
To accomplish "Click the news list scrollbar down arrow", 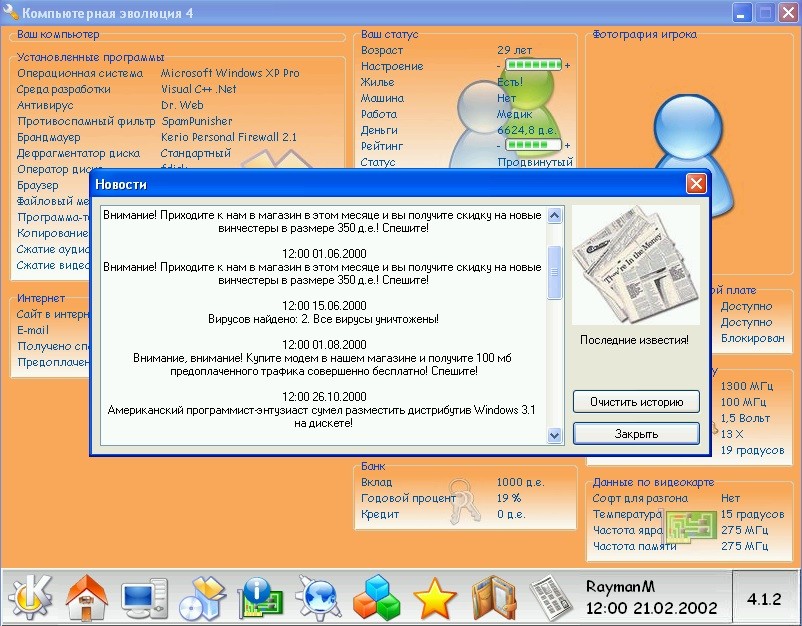I will pyautogui.click(x=555, y=435).
